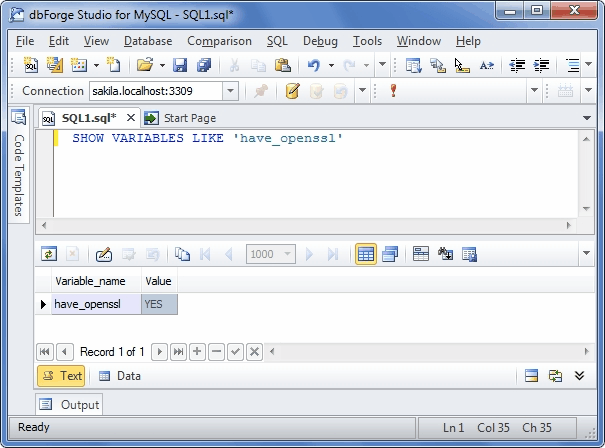Go to first record in navigator
Image resolution: width=605 pixels, height=448 pixels.
pyautogui.click(x=45, y=352)
